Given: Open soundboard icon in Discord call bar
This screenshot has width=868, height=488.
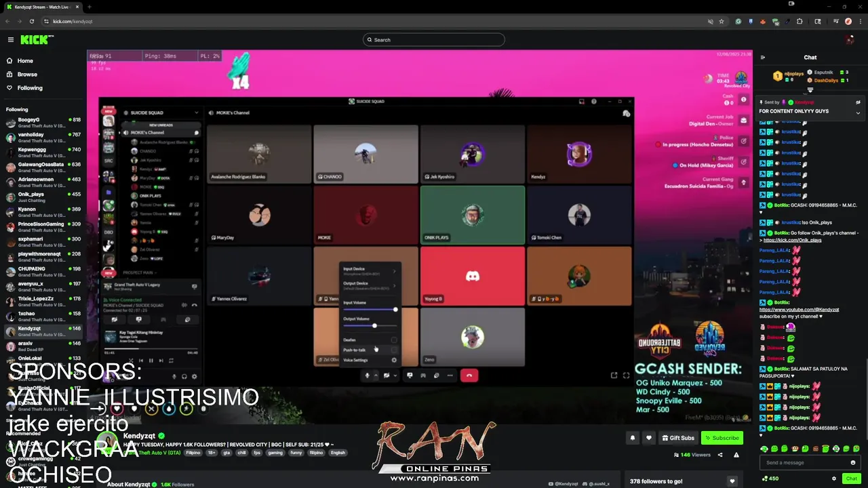Looking at the screenshot, I should [437, 375].
